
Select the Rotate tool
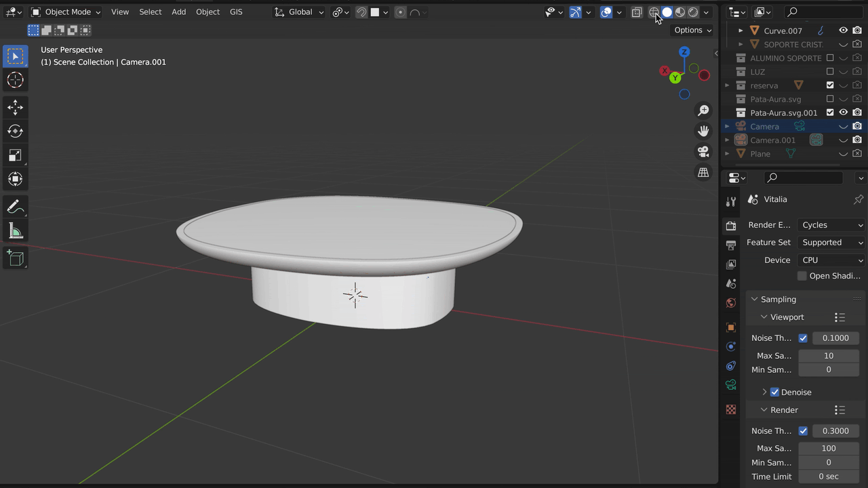(x=15, y=131)
